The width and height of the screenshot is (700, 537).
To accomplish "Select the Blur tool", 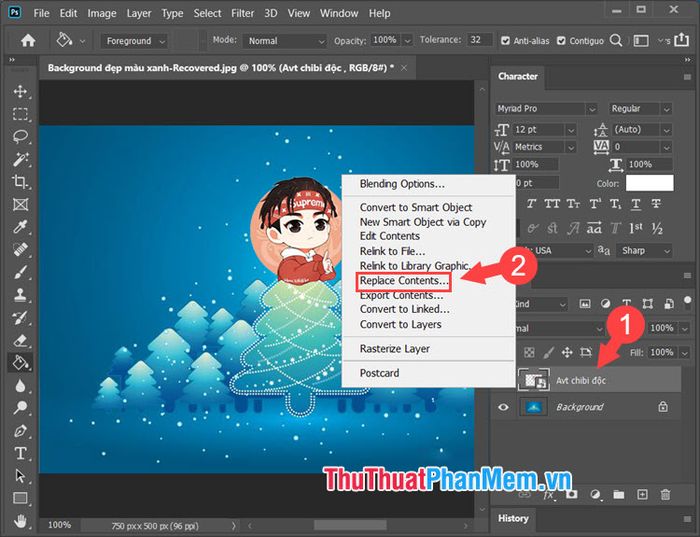I will 20,385.
